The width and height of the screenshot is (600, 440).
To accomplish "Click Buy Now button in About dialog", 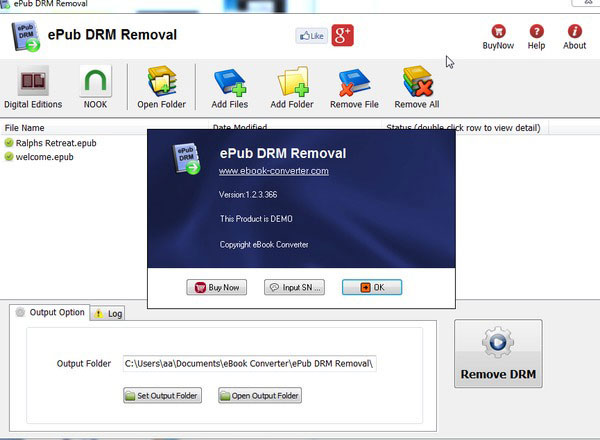I will click(217, 287).
